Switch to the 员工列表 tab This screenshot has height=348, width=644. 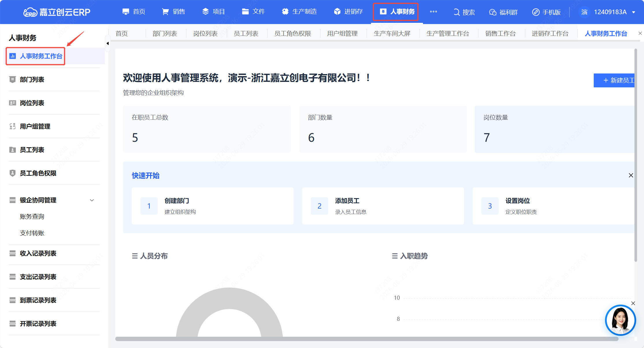(246, 34)
